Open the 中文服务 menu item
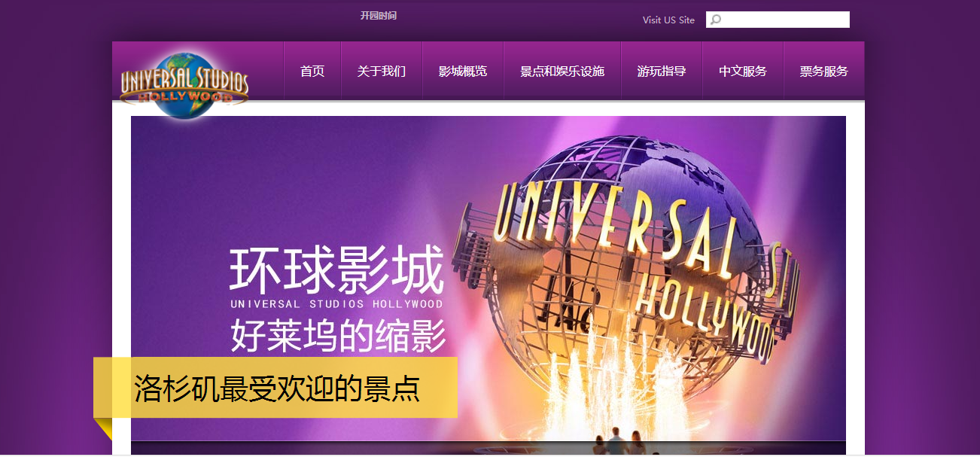 tap(743, 72)
